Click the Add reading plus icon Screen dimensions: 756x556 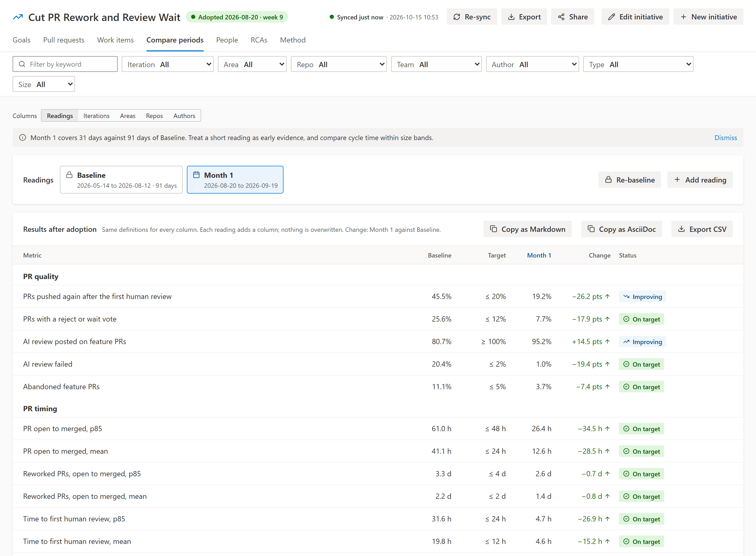[x=677, y=180]
